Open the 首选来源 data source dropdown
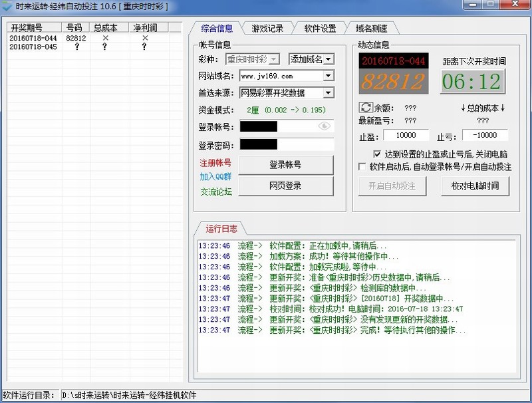Viewport: 532px width, 403px height. [328, 93]
